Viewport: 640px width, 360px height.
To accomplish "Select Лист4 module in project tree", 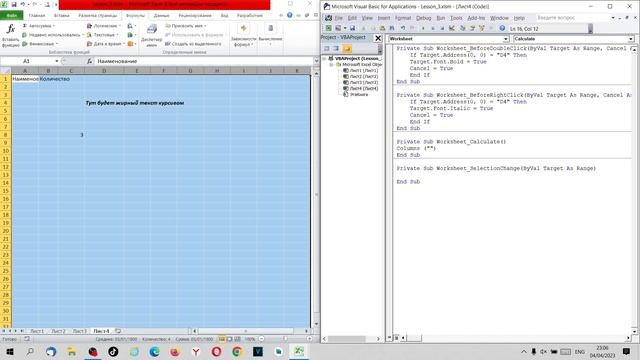I will tap(361, 88).
